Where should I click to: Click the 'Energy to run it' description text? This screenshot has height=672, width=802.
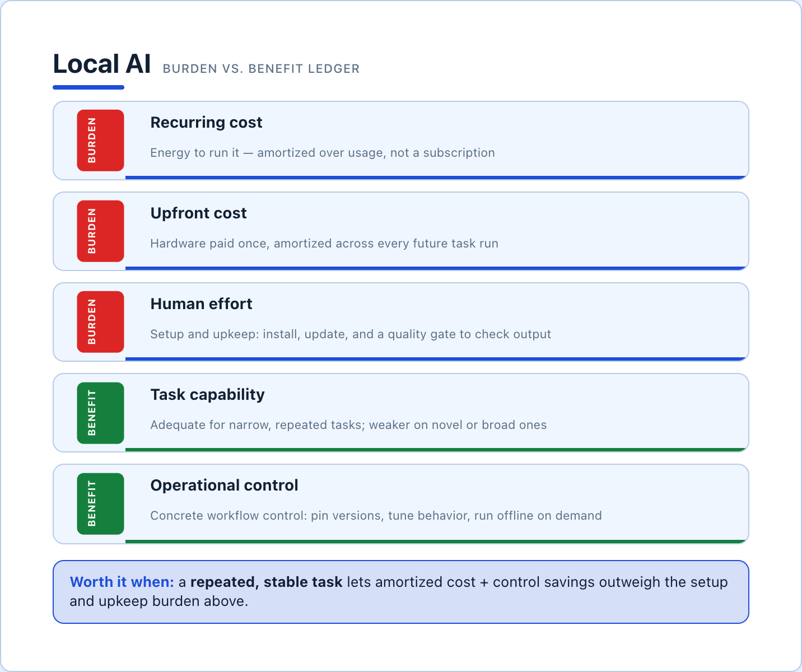[323, 153]
